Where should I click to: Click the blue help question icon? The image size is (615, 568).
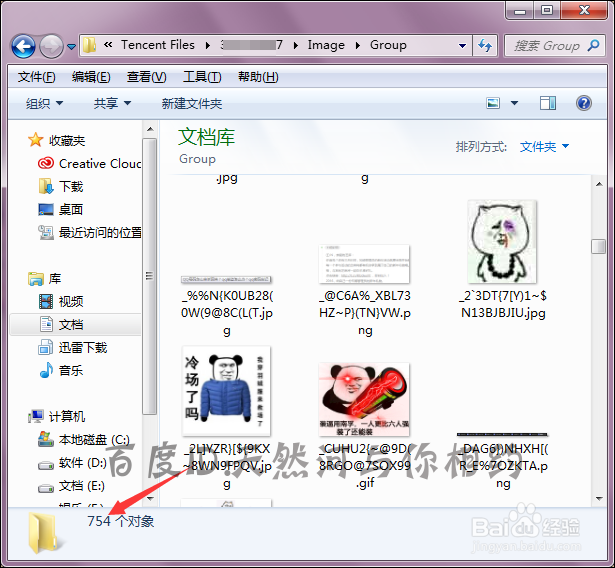584,103
